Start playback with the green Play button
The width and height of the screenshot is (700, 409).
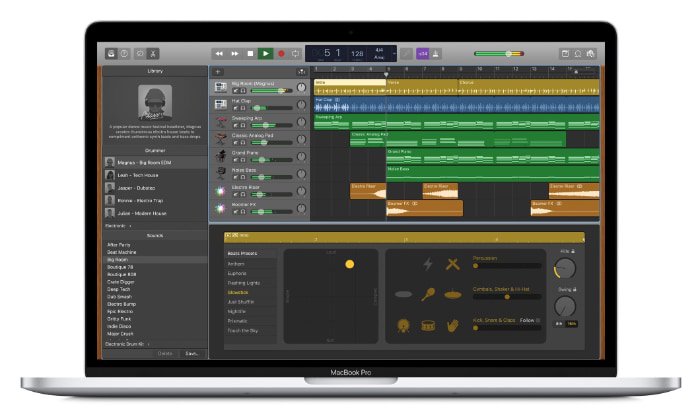(266, 54)
